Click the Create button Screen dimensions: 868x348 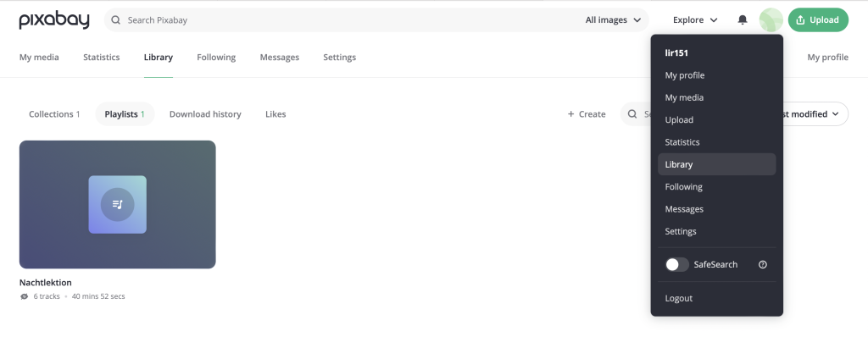point(587,114)
